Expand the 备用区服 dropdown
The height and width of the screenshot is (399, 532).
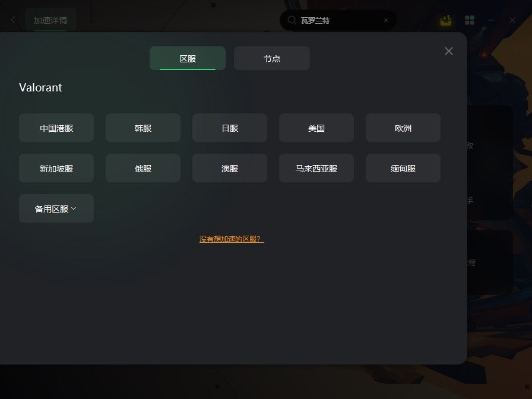pos(56,208)
